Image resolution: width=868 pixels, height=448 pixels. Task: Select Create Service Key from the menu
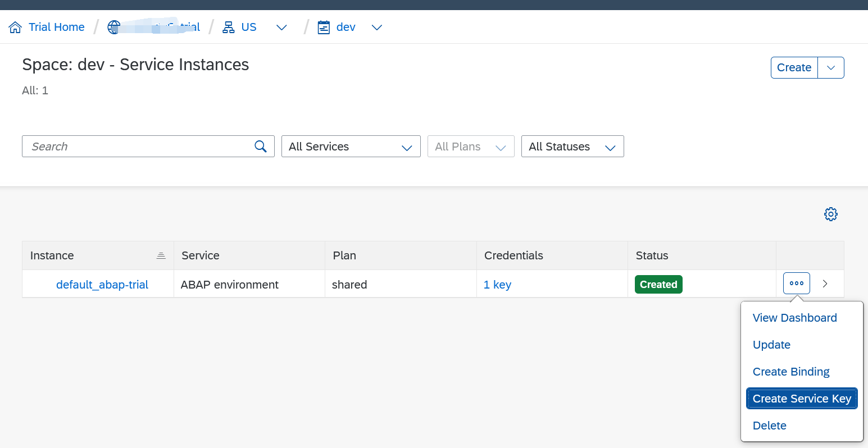[x=802, y=399]
